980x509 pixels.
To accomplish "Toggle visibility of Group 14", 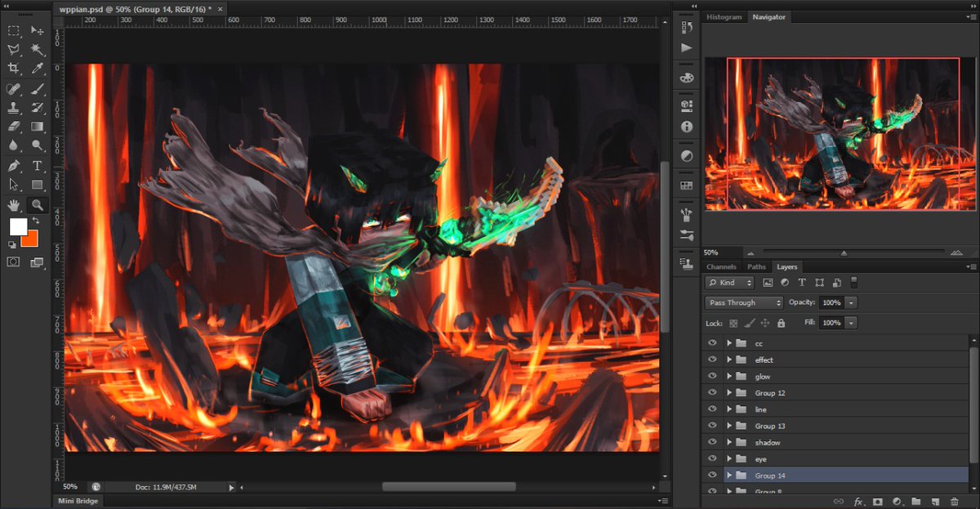I will click(x=712, y=475).
